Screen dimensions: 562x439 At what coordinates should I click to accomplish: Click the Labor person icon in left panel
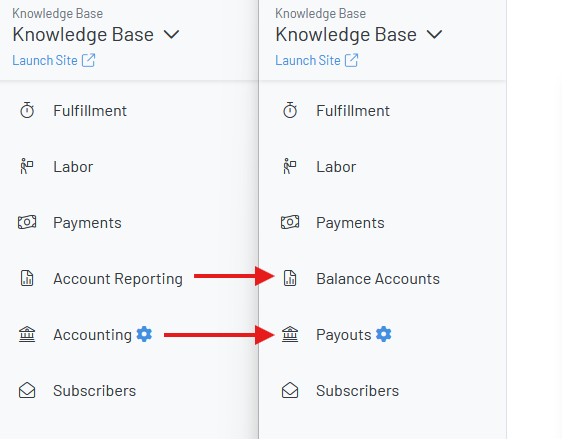coord(27,166)
